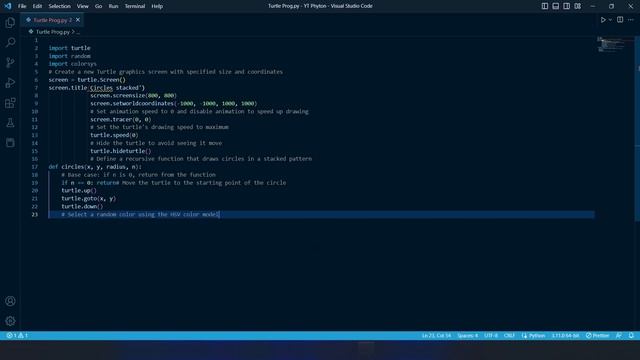Screen dimensions: 640x360
Task: Click the bottom activity bar panel icon below Testing
Action: (10, 142)
